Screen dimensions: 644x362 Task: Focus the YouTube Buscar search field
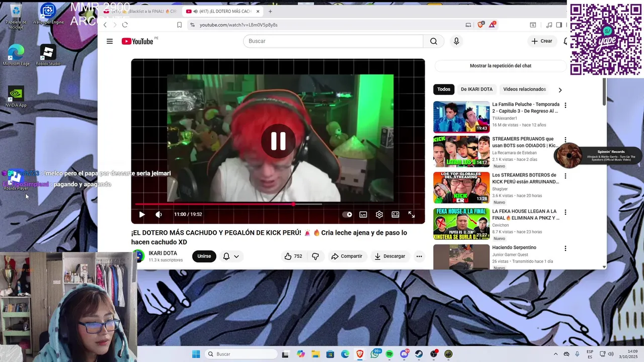[x=333, y=41]
